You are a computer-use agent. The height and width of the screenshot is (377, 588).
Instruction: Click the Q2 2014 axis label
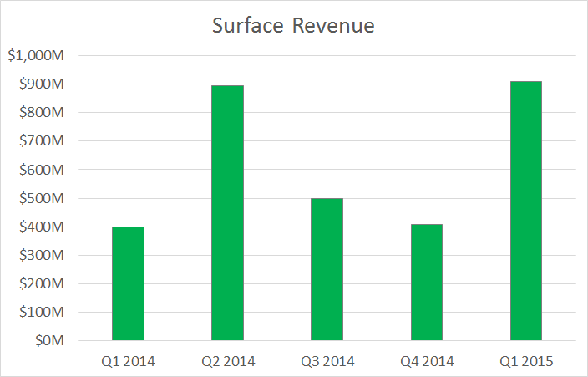(x=227, y=362)
